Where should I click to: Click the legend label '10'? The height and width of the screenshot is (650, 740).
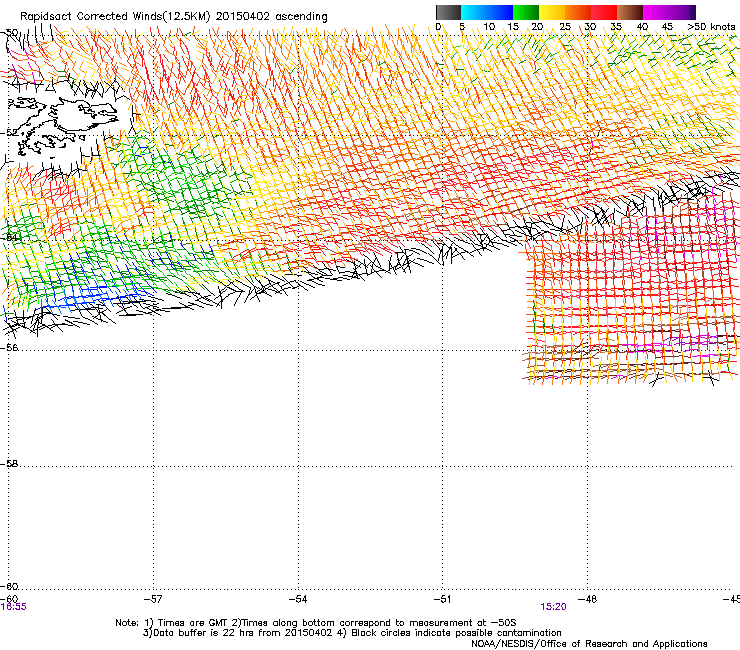point(489,27)
